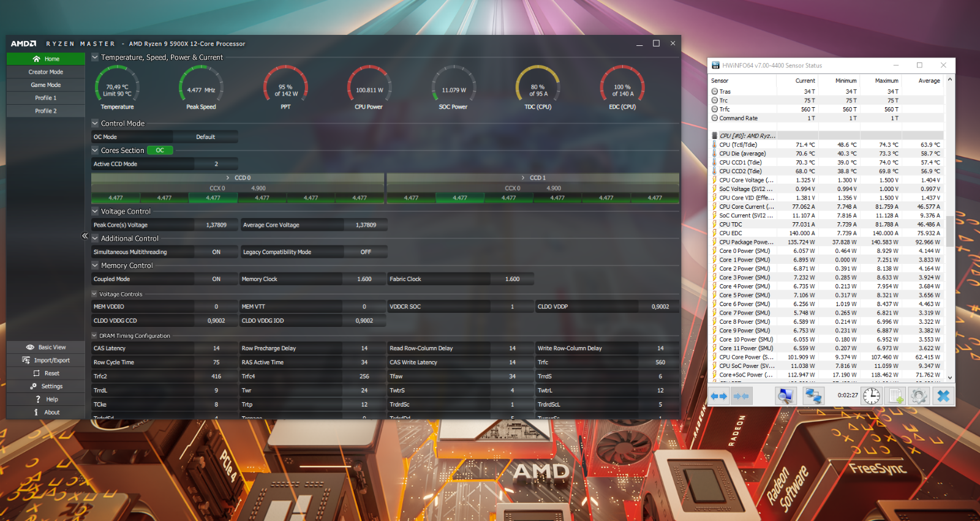Toggle Legacy Compatibility Mode OFF value

coord(366,252)
